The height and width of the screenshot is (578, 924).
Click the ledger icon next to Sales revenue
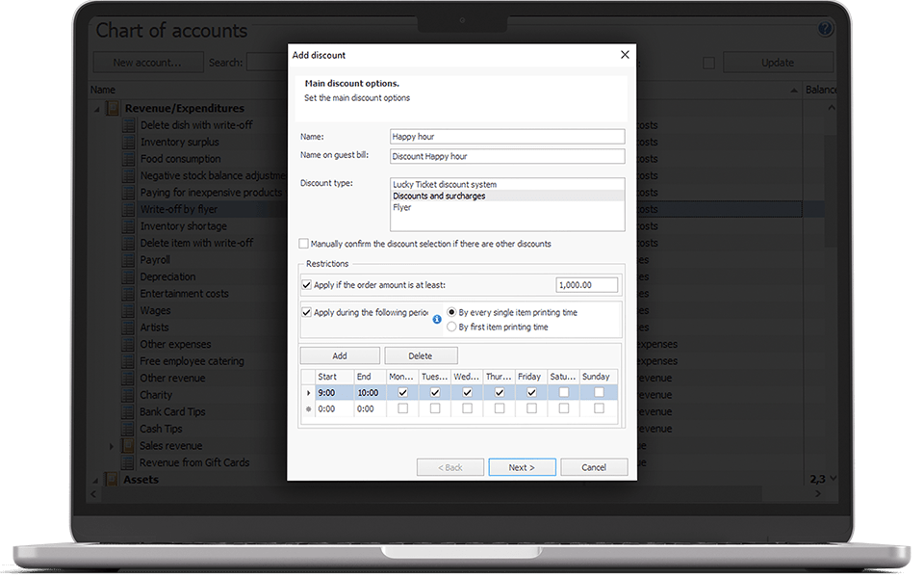pos(128,445)
